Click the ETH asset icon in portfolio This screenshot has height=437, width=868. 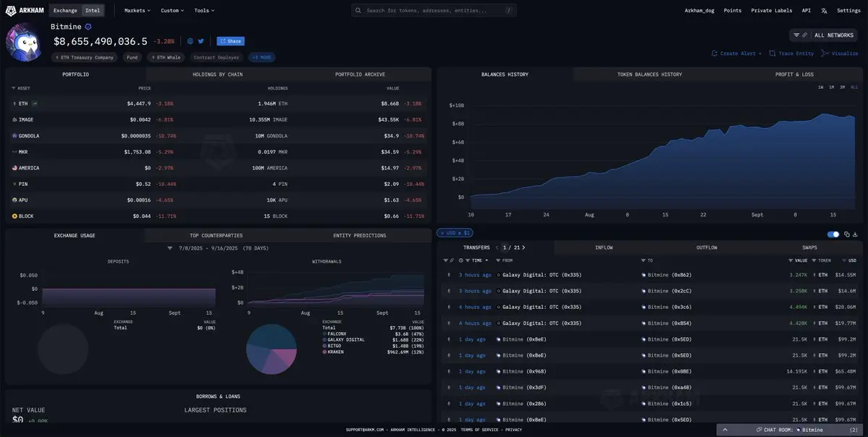(14, 103)
